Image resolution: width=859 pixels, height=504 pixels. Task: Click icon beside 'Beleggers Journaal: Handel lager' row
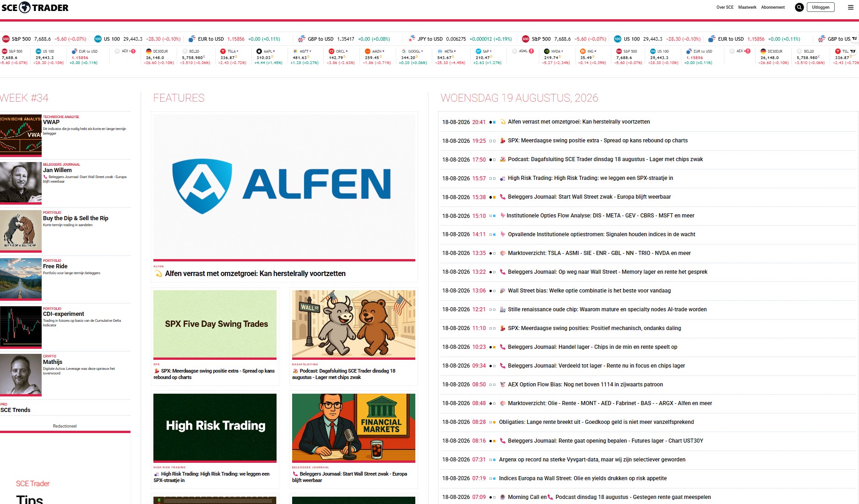(x=503, y=347)
